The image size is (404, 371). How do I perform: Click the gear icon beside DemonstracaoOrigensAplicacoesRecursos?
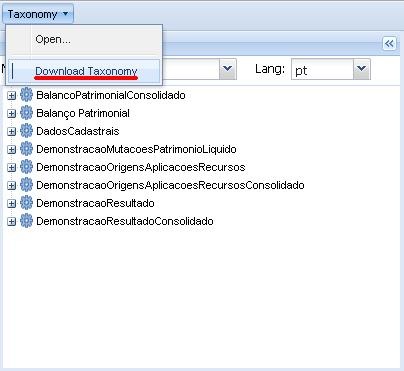[26, 167]
